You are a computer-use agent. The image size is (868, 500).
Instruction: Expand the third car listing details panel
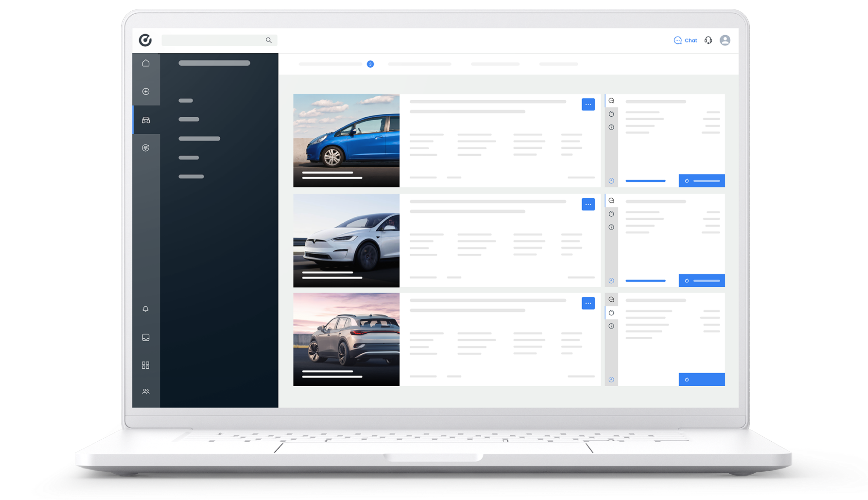point(588,303)
